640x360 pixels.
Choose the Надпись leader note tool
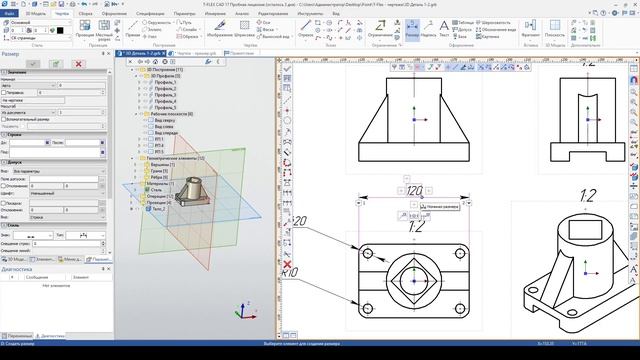(428, 29)
